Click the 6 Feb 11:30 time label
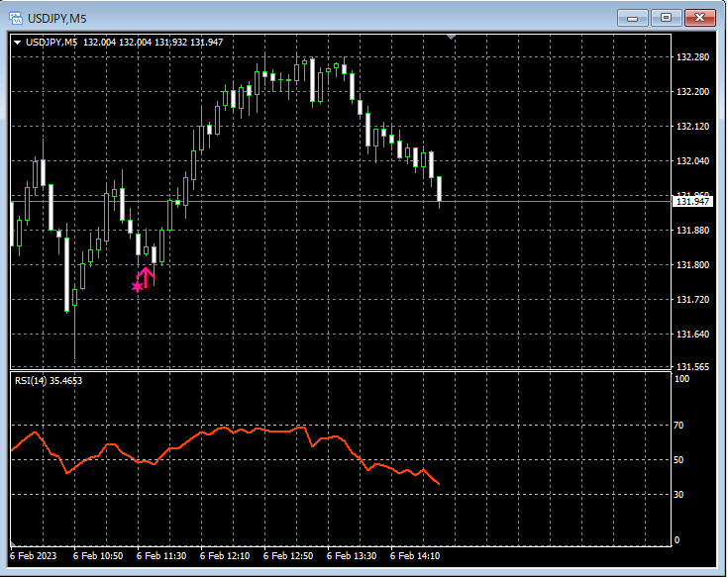 tap(161, 555)
